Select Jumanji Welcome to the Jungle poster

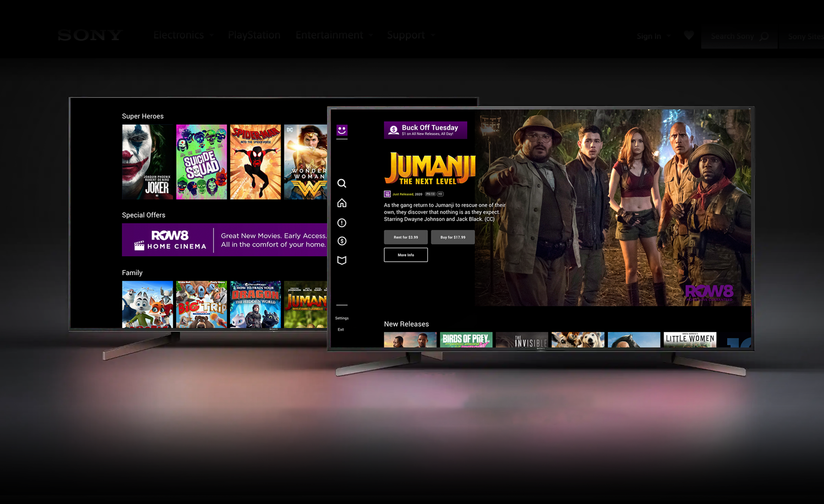tap(306, 305)
